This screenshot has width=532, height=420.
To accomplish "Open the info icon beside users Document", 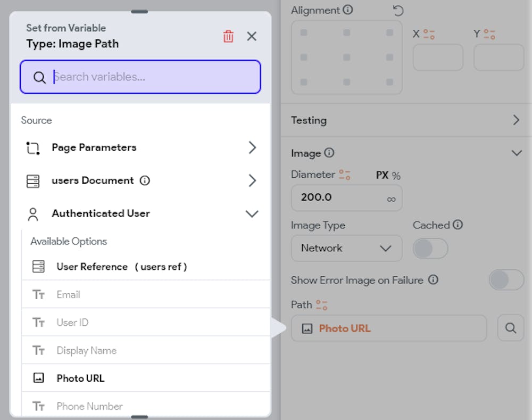I will point(145,180).
